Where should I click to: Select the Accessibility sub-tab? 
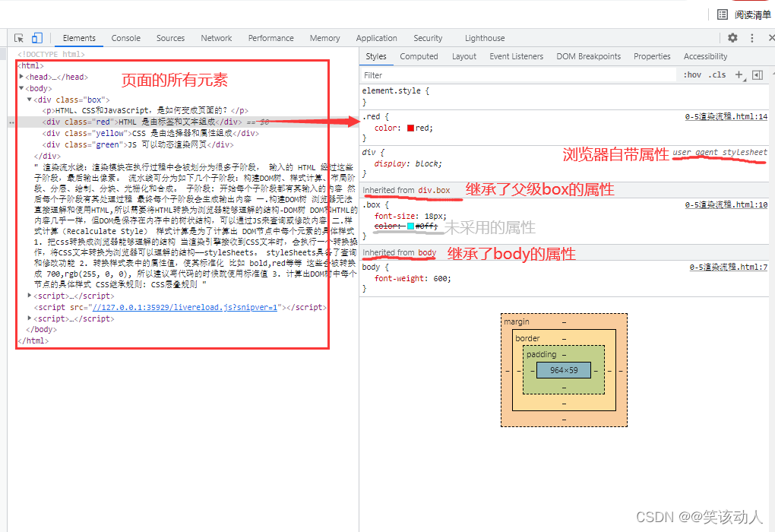705,56
